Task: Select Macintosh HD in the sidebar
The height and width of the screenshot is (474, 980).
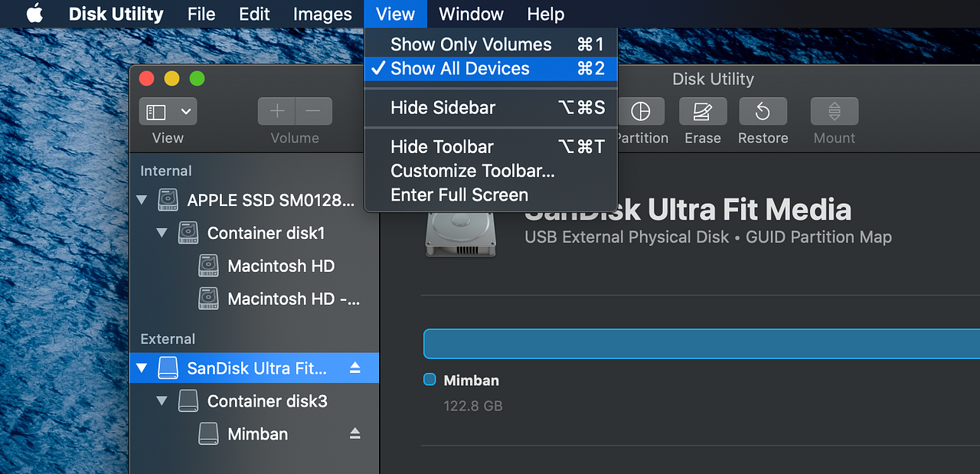Action: pyautogui.click(x=280, y=266)
